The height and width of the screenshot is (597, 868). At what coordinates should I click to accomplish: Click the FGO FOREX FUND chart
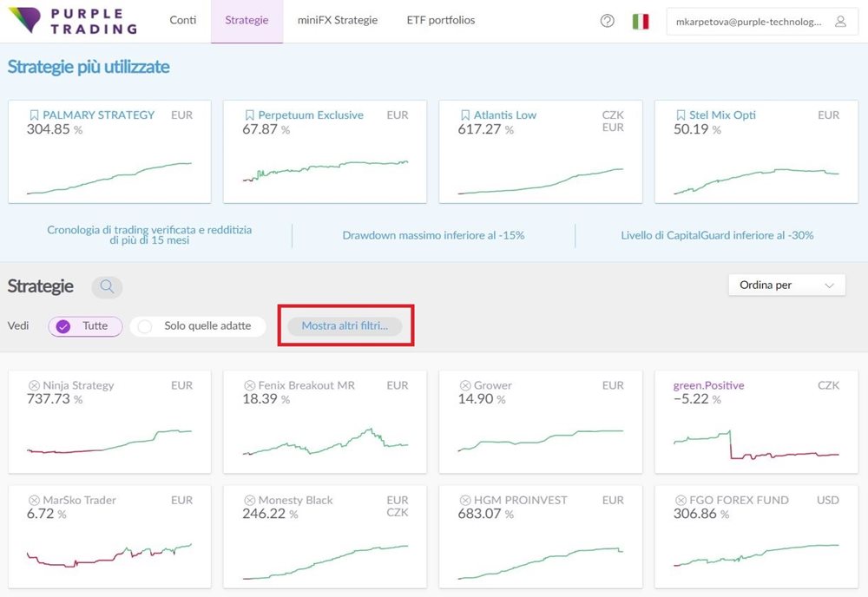point(756,555)
